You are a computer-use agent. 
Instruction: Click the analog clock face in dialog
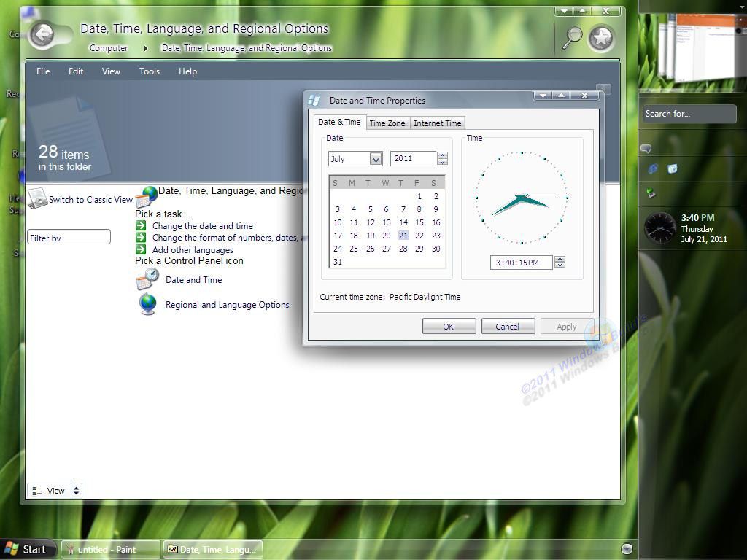coord(522,198)
